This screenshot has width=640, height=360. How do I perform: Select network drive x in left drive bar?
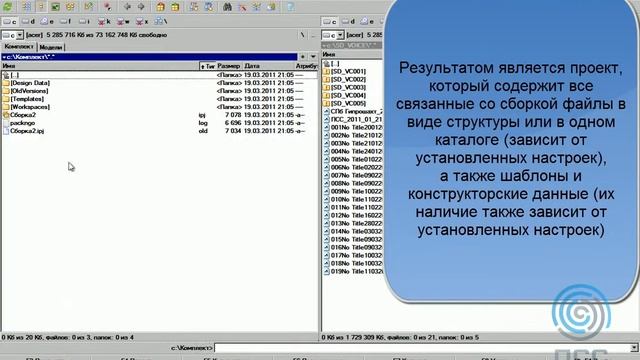coord(142,21)
